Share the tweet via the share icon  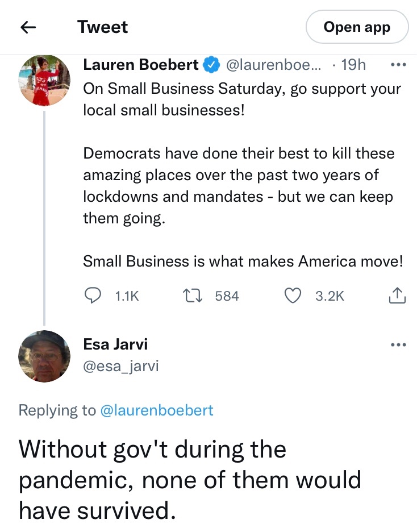click(x=397, y=296)
